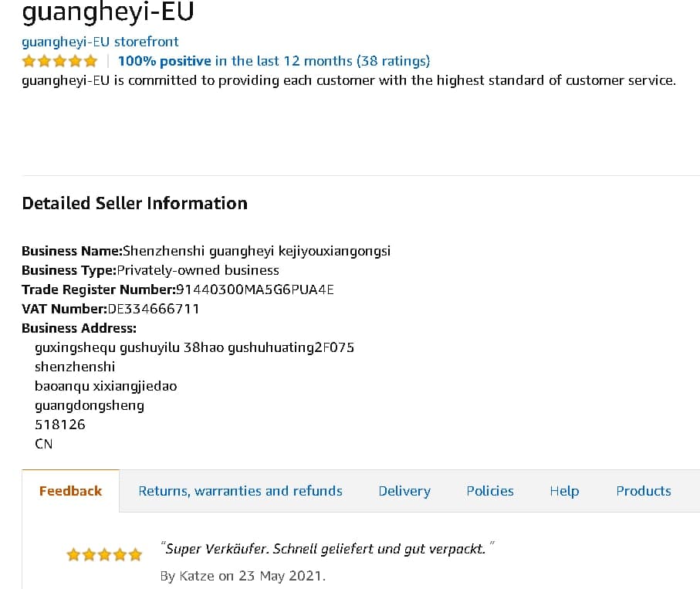Click the "Super Verkäufer" review text
700x589 pixels.
[327, 549]
